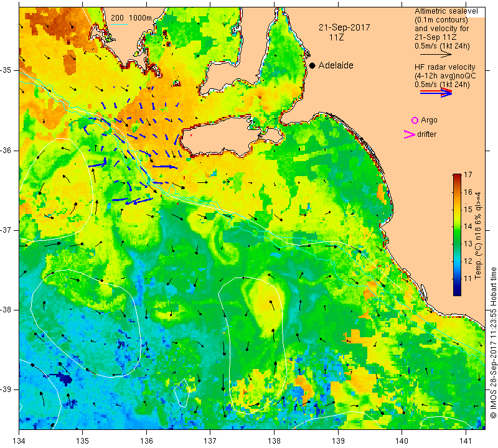The height and width of the screenshot is (448, 498).
Task: Click the longitude label 140
Action: (402, 441)
